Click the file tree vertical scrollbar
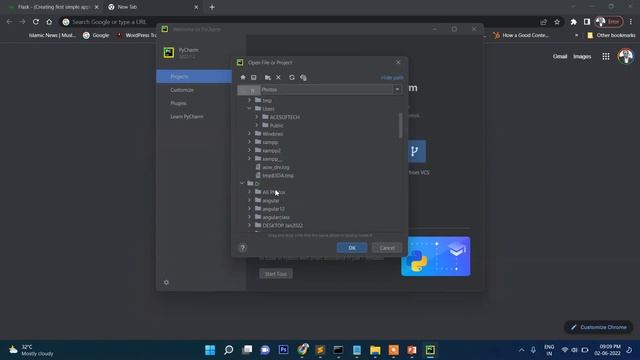 click(x=400, y=125)
